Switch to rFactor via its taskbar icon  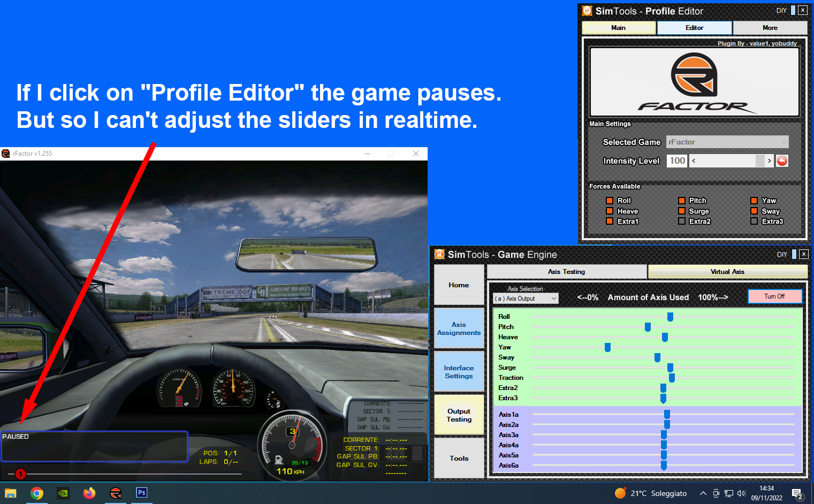(x=116, y=493)
